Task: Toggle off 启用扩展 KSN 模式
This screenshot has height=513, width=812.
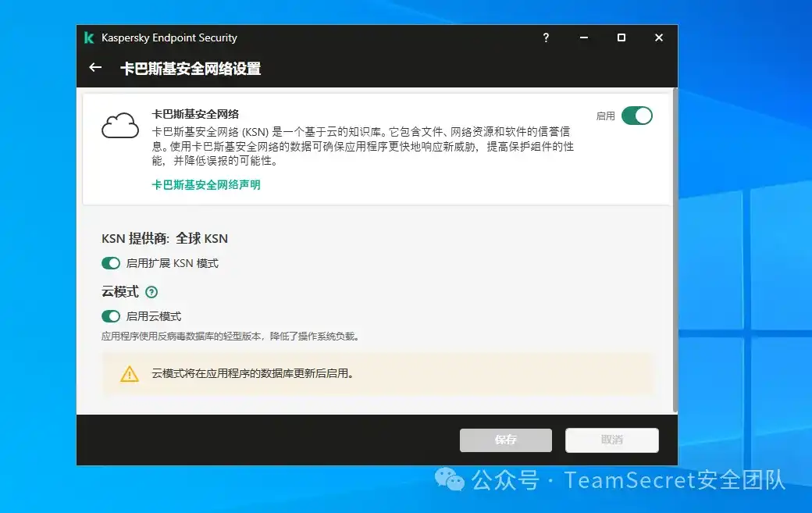Action: tap(110, 263)
